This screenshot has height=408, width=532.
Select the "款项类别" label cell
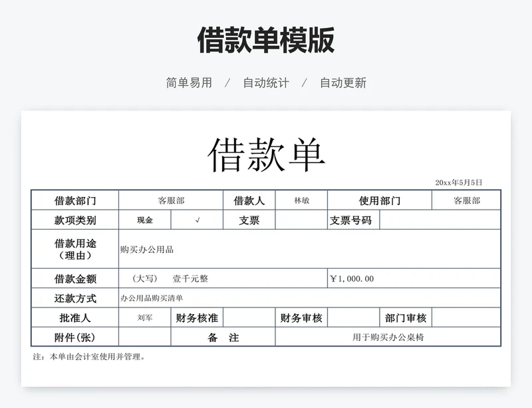coord(75,220)
